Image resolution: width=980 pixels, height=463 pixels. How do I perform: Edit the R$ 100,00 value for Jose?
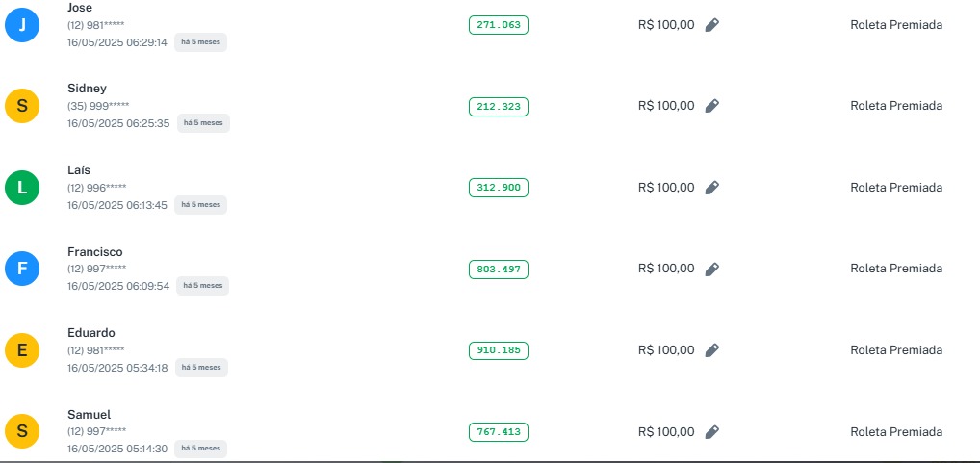point(711,25)
